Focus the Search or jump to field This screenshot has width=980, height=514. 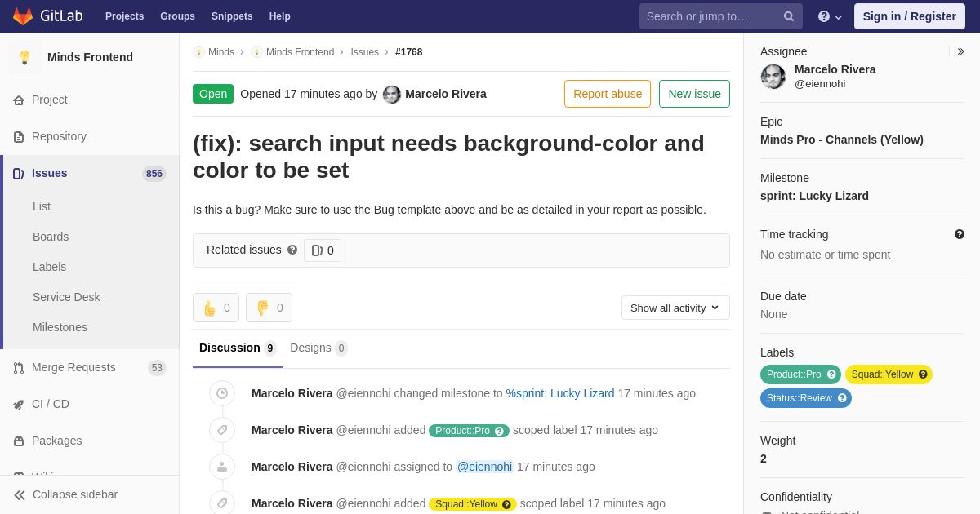721,16
